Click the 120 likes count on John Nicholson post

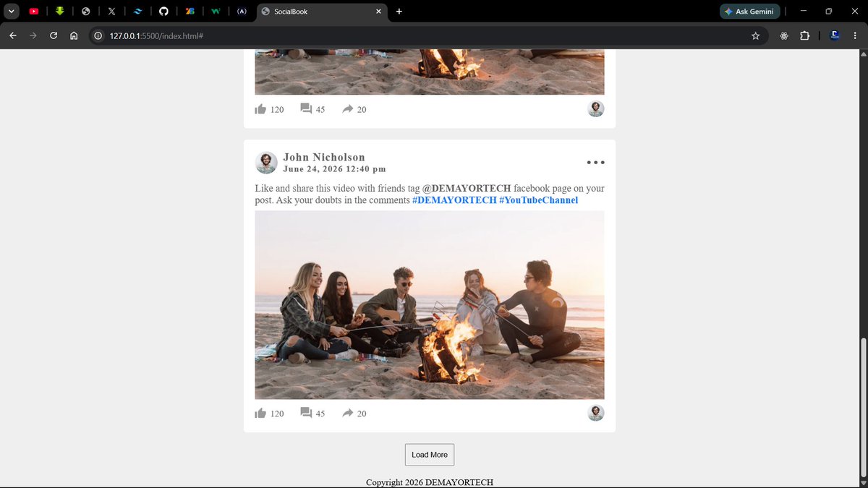tap(277, 414)
